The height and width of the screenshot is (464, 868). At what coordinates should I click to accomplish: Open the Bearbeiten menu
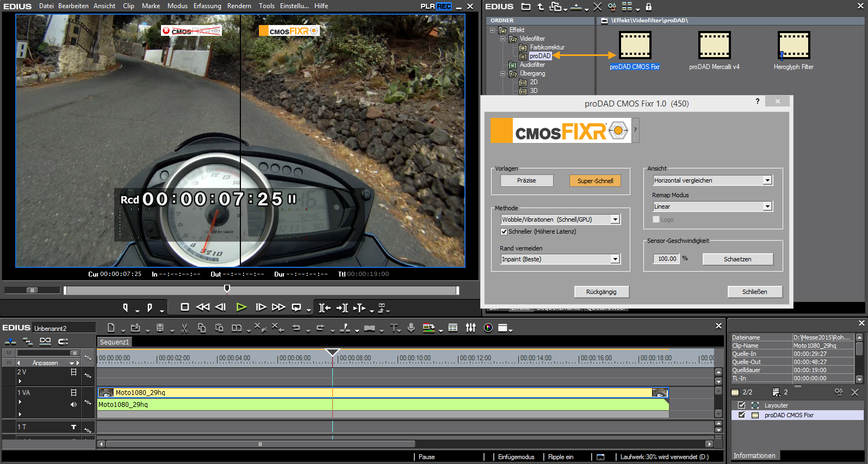pyautogui.click(x=73, y=6)
